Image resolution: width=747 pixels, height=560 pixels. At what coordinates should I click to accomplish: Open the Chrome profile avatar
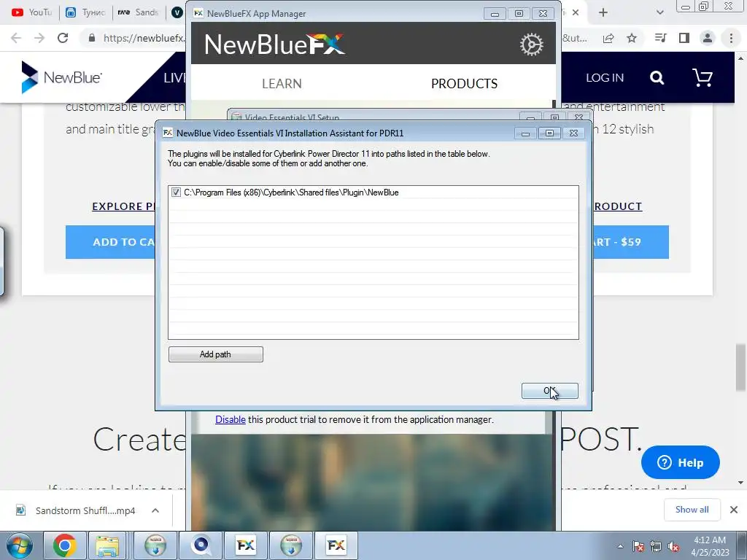(x=708, y=38)
